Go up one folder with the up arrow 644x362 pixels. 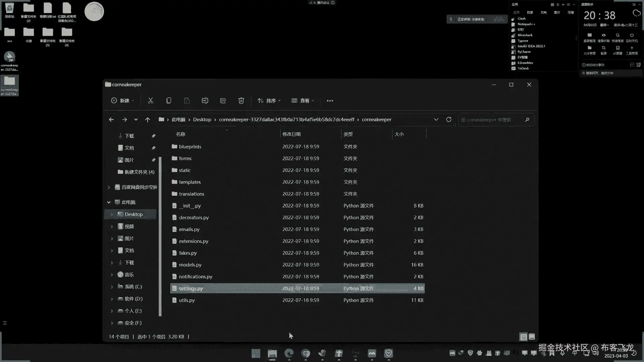[148, 120]
